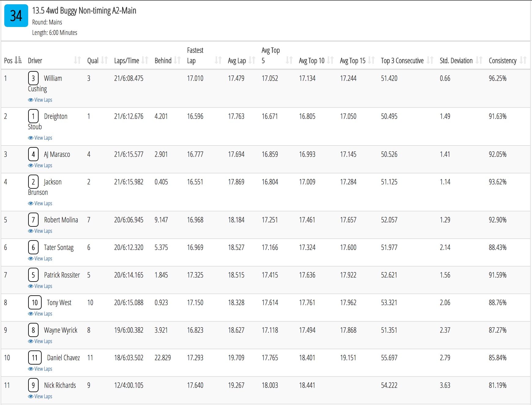Image resolution: width=532 pixels, height=405 pixels.
Task: Click car number 2 badge for Jackson Brunson
Action: pyautogui.click(x=33, y=182)
